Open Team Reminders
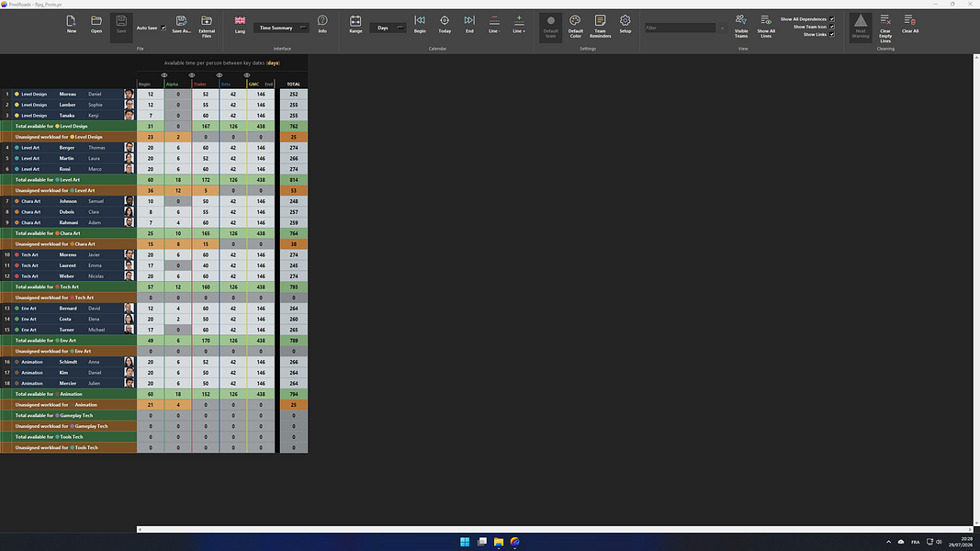Viewport: 980px width, 551px height. [x=600, y=27]
